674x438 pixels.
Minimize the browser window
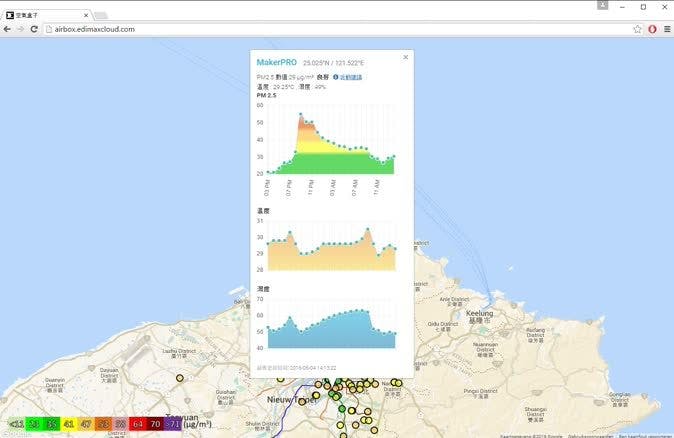622,7
